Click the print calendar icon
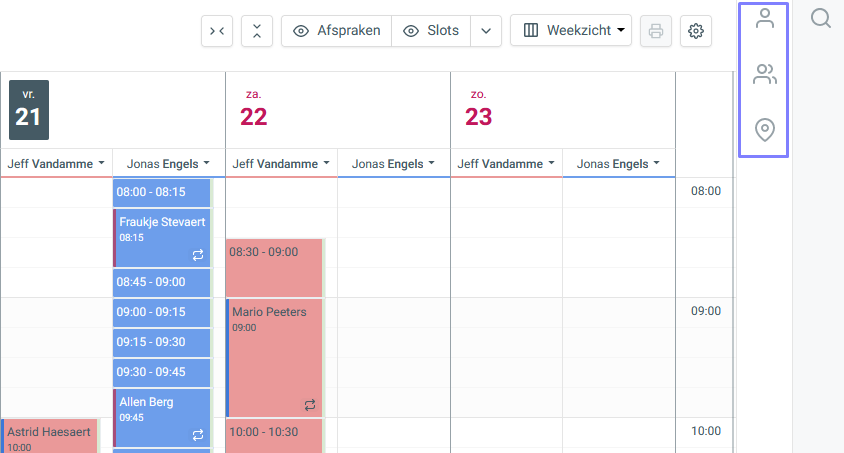This screenshot has height=453, width=844. click(x=656, y=31)
